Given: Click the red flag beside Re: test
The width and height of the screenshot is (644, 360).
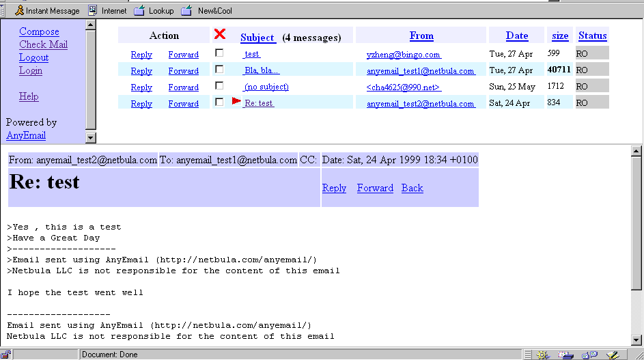Looking at the screenshot, I should [x=236, y=100].
